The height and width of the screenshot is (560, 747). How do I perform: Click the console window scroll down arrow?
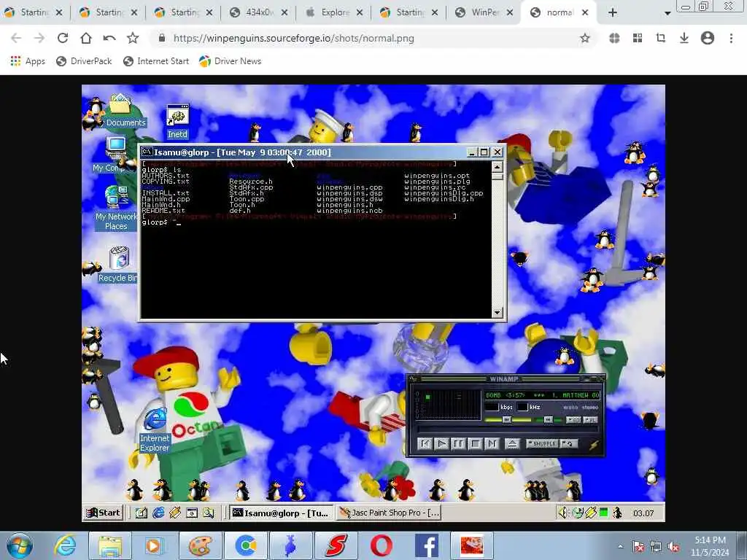pos(497,312)
